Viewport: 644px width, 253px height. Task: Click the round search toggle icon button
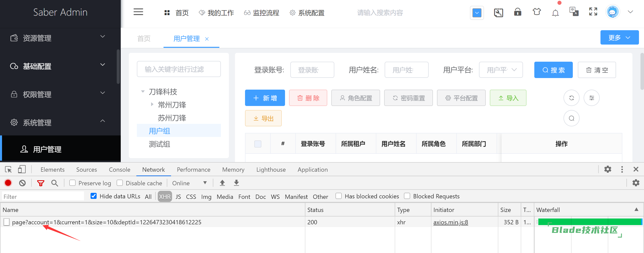572,118
